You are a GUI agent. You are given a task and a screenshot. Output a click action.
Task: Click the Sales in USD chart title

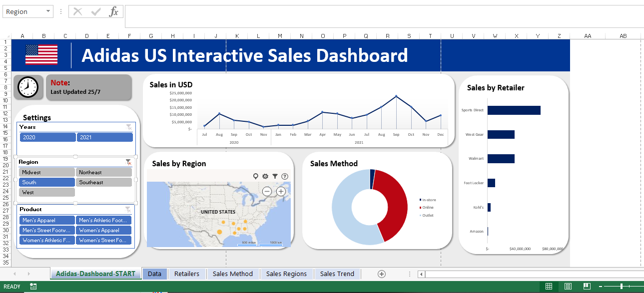(x=171, y=84)
